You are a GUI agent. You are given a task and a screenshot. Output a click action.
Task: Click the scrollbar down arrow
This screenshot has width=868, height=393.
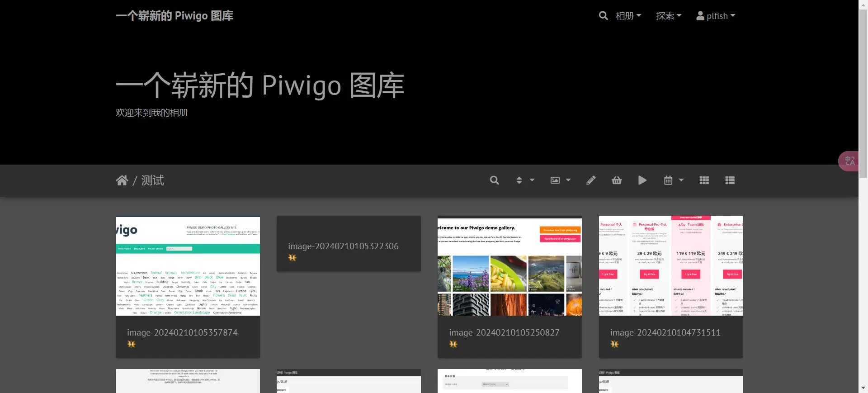(863, 388)
